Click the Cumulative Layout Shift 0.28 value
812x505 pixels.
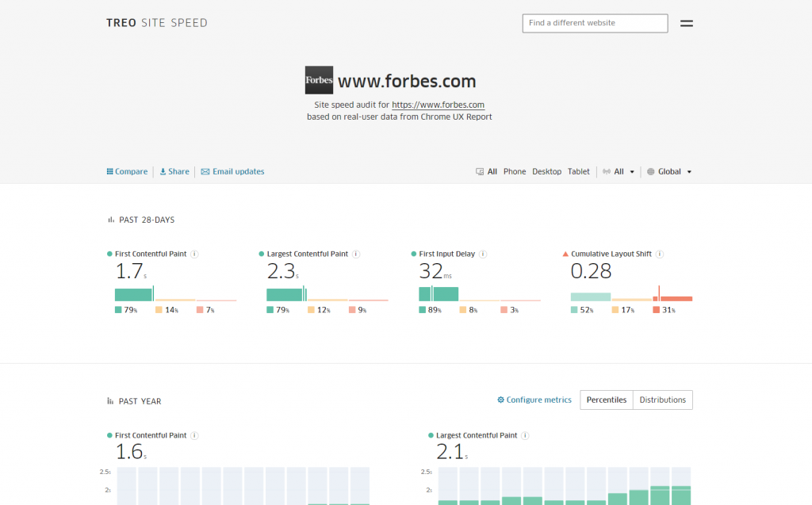click(x=591, y=271)
